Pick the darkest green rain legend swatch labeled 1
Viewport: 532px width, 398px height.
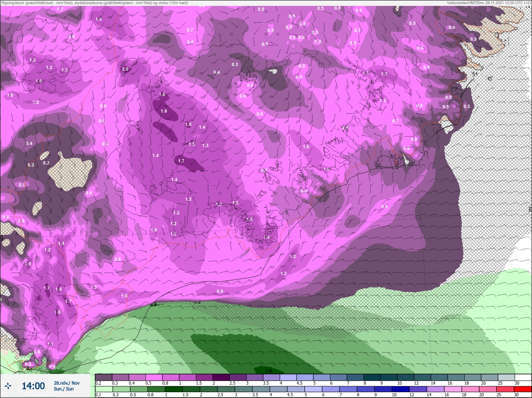click(x=173, y=389)
